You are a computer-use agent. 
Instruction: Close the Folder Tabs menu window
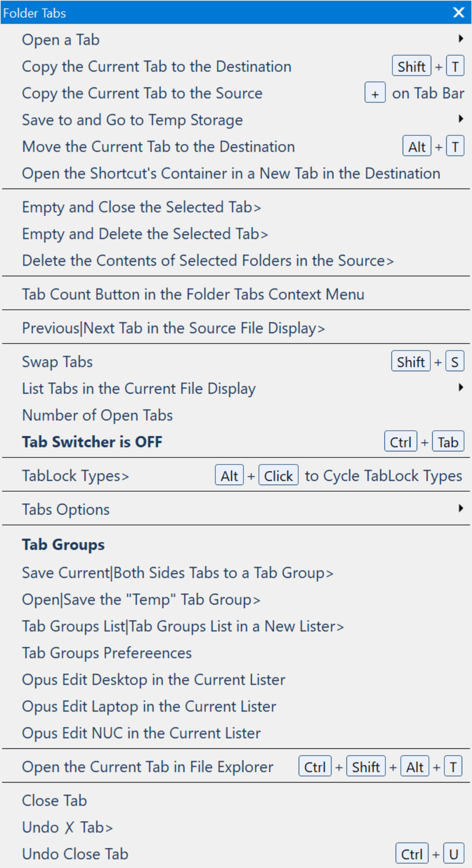click(x=458, y=13)
